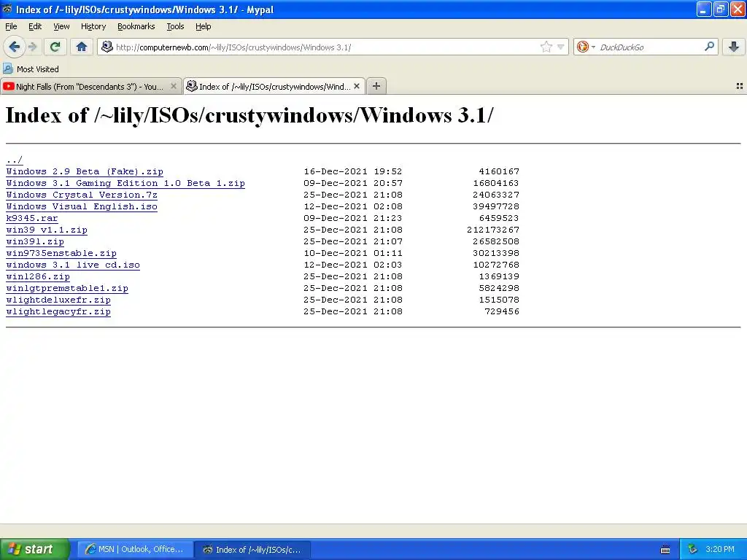Download Windows 3.1 Gaming Edition 1.0 Beta 1.zip

[x=125, y=183]
